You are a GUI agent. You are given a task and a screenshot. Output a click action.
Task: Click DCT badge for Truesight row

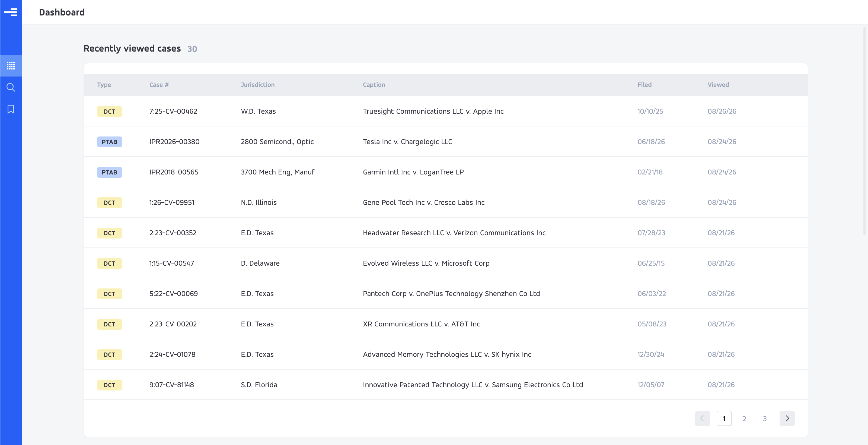pyautogui.click(x=110, y=111)
